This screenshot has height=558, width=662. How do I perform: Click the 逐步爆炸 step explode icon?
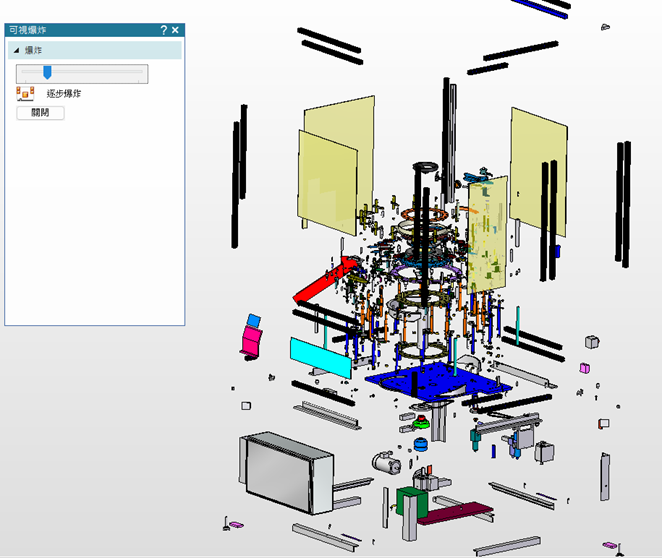pos(25,93)
